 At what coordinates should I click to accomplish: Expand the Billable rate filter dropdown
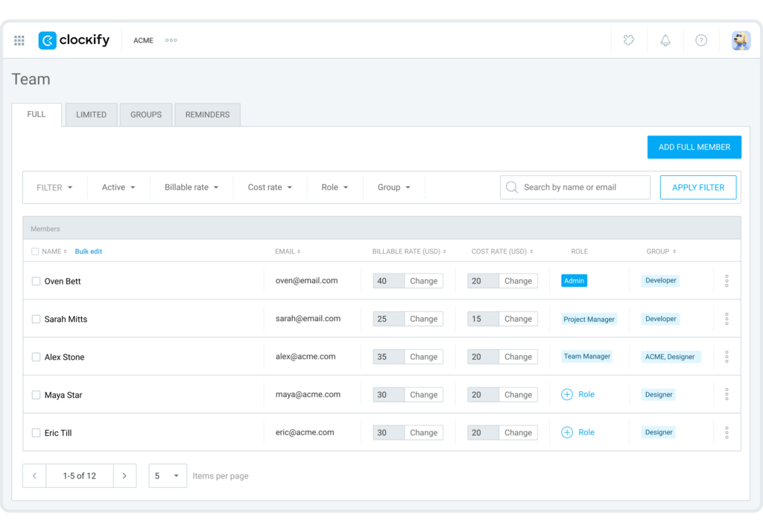pyautogui.click(x=191, y=188)
